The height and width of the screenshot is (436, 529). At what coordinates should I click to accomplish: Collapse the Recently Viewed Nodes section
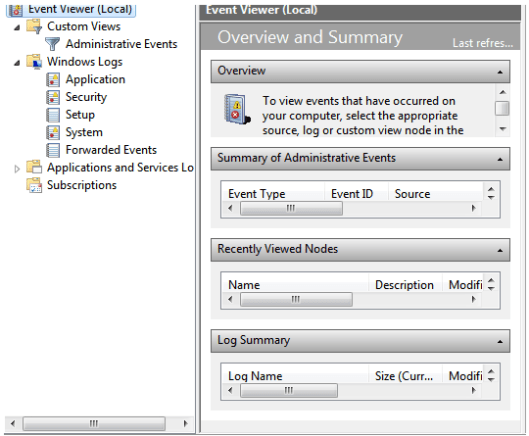pyautogui.click(x=500, y=250)
